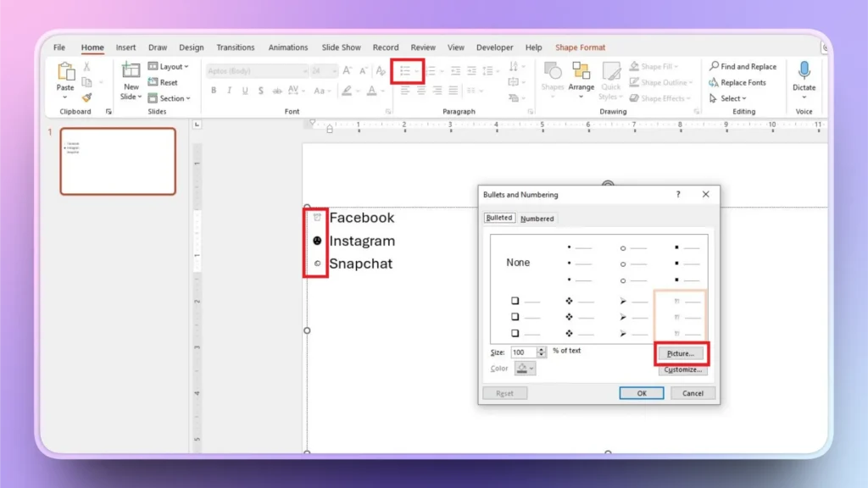Toggle Underline formatting
Viewport: 868px width, 488px height.
click(244, 88)
